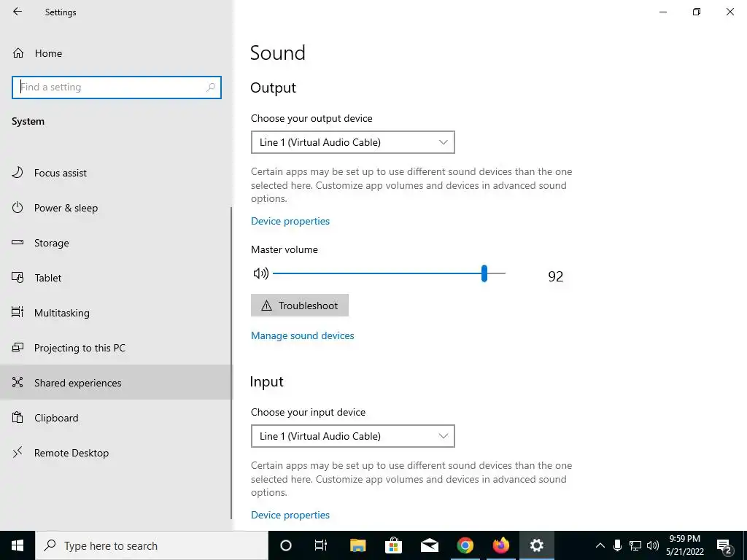
Task: Select Projecting to this PC page
Action: (115, 348)
